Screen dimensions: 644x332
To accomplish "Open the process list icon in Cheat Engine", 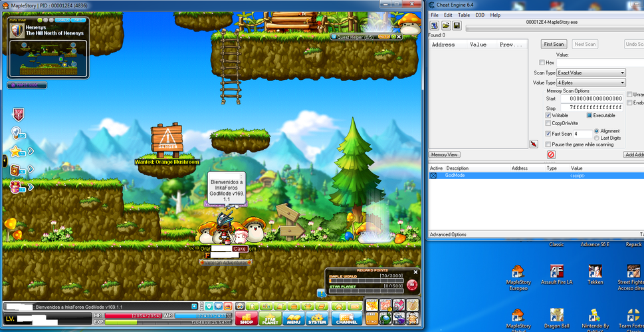I will (435, 27).
